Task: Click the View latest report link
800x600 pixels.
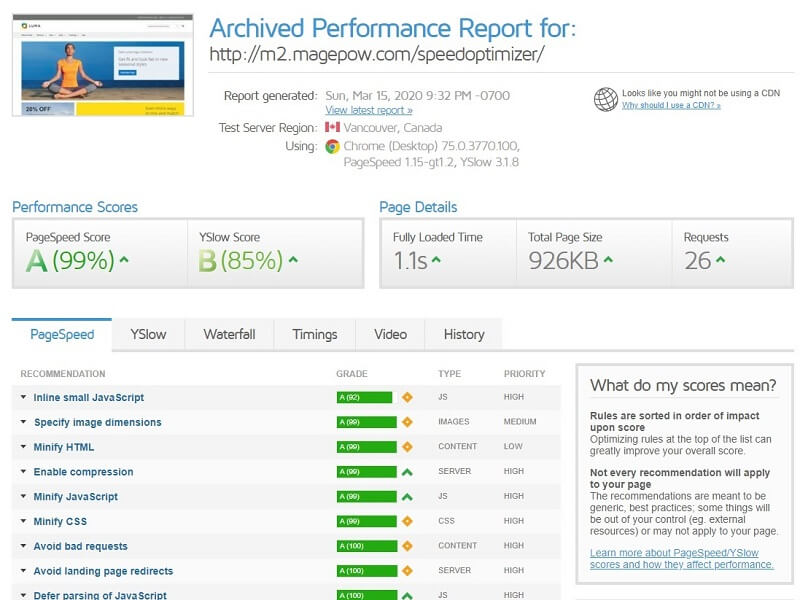Action: point(368,110)
